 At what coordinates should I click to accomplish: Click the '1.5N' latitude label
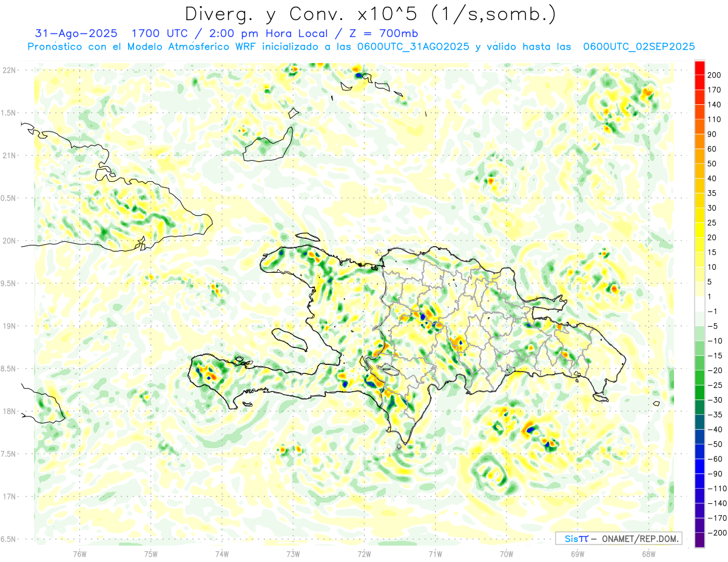pyautogui.click(x=9, y=113)
